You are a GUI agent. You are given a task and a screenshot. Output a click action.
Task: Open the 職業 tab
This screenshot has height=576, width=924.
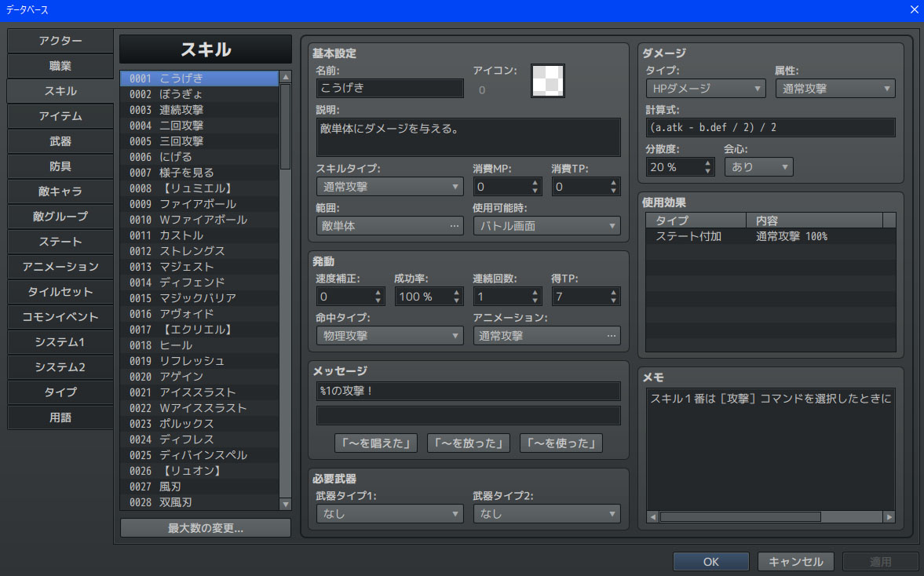60,66
